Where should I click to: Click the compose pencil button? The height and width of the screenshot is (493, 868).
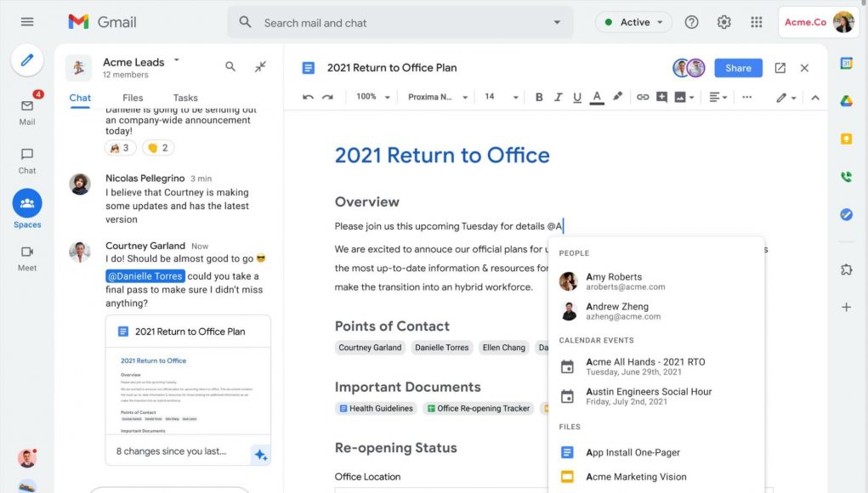point(27,60)
